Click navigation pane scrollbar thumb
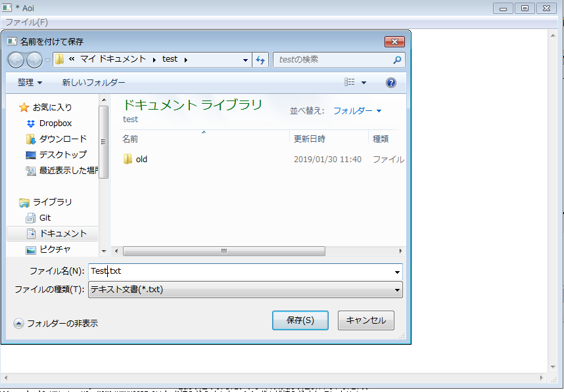The height and width of the screenshot is (392, 564). (x=104, y=142)
